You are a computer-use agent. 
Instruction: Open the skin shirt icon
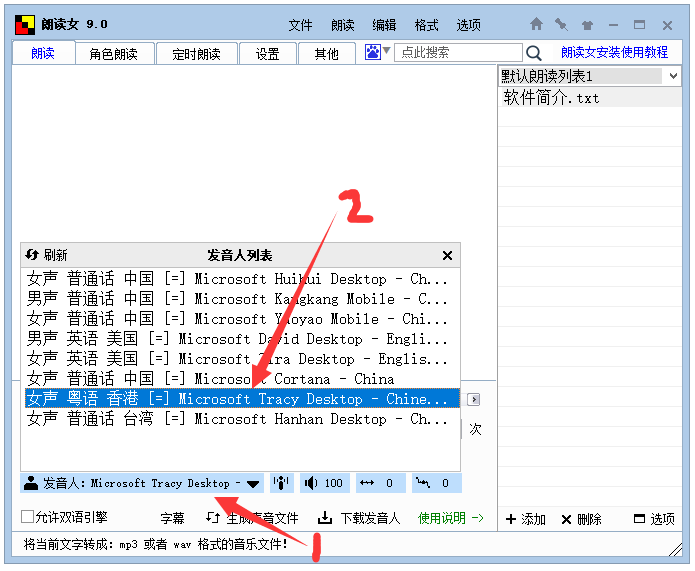(x=587, y=25)
